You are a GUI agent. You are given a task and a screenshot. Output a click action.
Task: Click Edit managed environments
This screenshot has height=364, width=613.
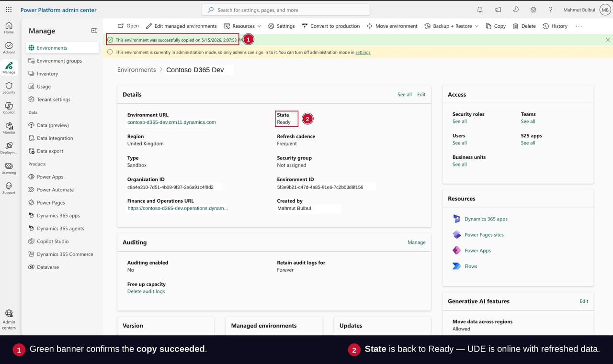(x=181, y=26)
